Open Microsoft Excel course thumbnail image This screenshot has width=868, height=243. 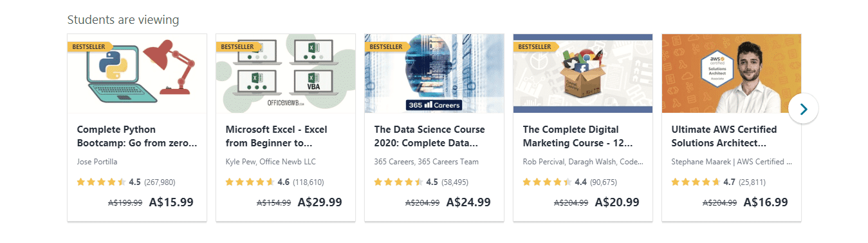286,73
